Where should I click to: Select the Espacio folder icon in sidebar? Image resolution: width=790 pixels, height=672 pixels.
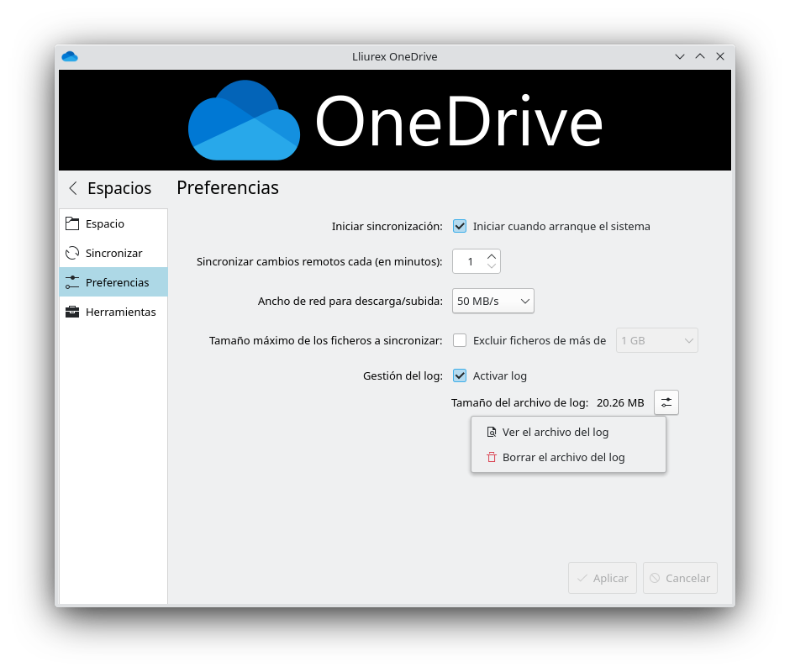72,223
